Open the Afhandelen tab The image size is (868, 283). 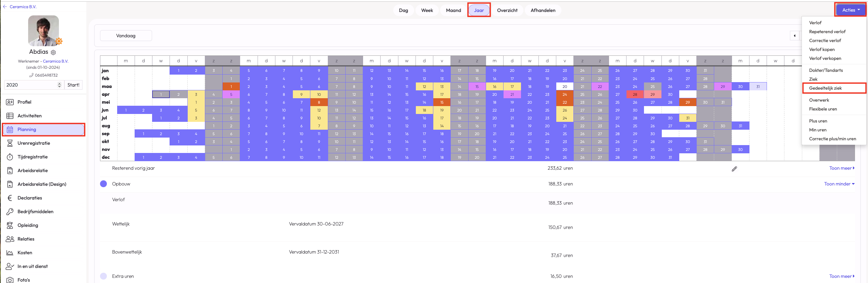(543, 10)
